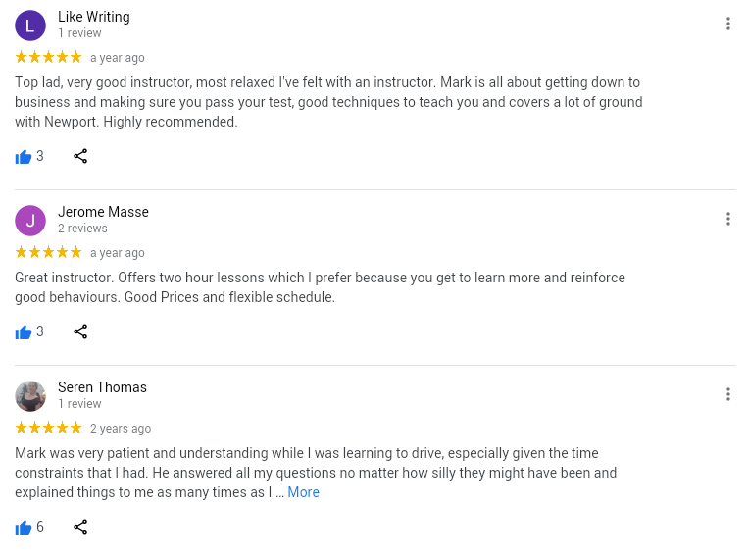Open options menu for Like Writing's review

coord(727,24)
